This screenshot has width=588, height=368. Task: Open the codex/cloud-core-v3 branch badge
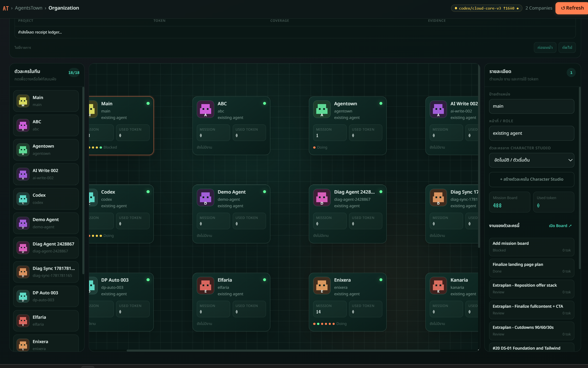pyautogui.click(x=486, y=8)
